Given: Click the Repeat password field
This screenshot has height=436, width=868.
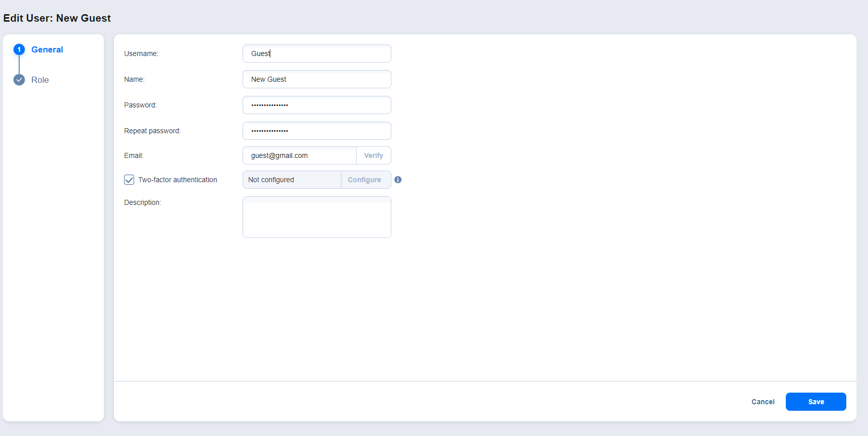Looking at the screenshot, I should pyautogui.click(x=317, y=131).
